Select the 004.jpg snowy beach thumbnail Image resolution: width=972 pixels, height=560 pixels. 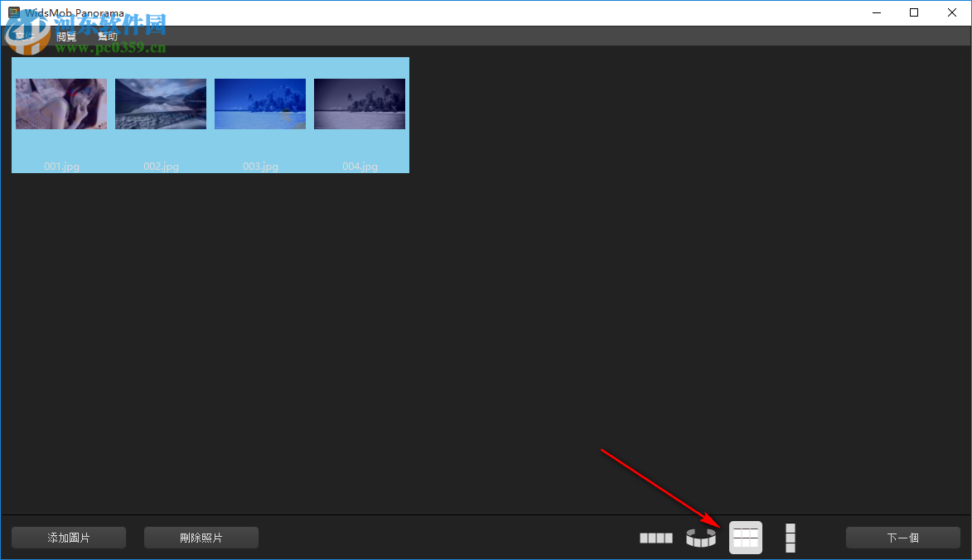click(x=359, y=104)
